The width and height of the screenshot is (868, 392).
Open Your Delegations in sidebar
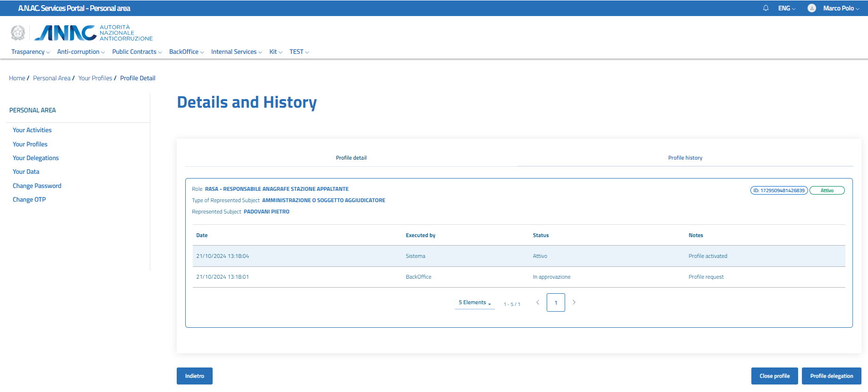[x=36, y=158]
